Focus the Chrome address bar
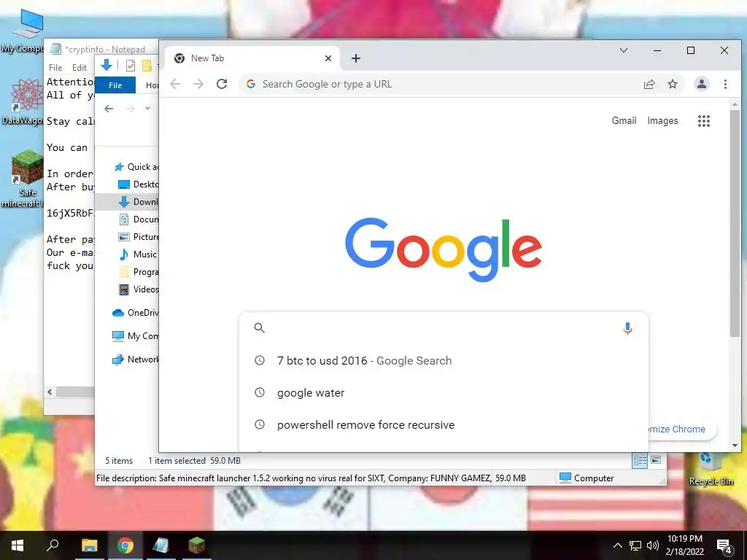Screen dimensions: 747x560 click(x=443, y=85)
